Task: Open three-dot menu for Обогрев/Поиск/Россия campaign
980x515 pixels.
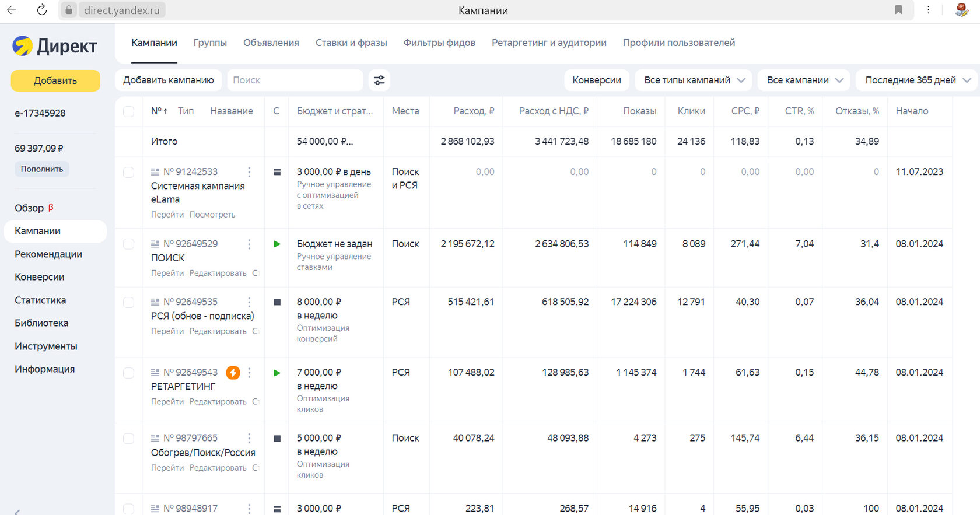Action: coord(249,438)
